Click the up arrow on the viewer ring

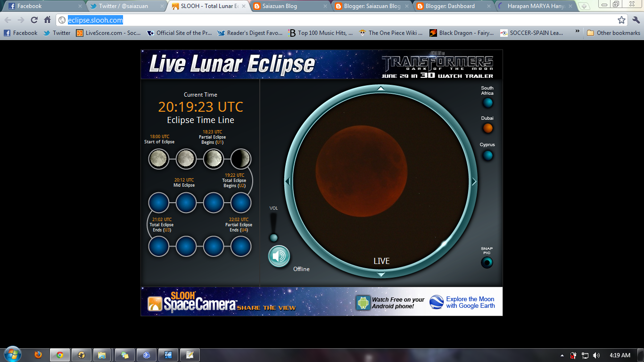(x=381, y=88)
